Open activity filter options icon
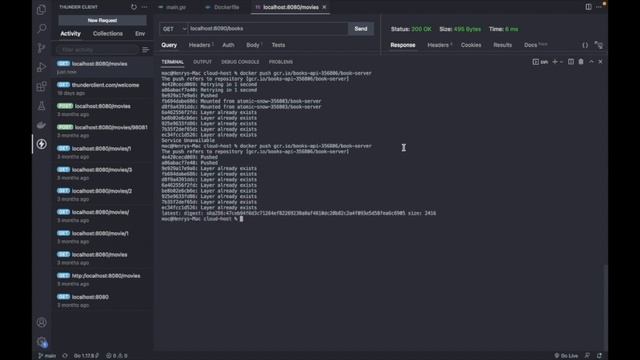This screenshot has height=360, width=640. point(145,50)
